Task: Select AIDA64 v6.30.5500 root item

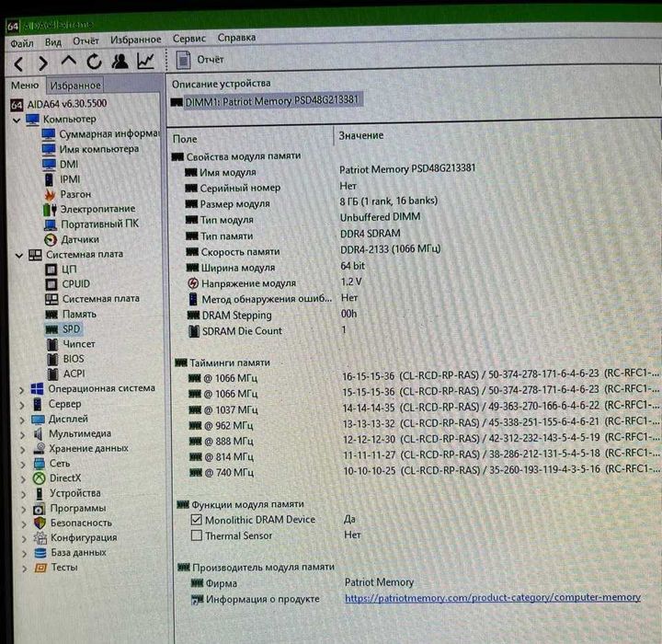Action: point(59,104)
